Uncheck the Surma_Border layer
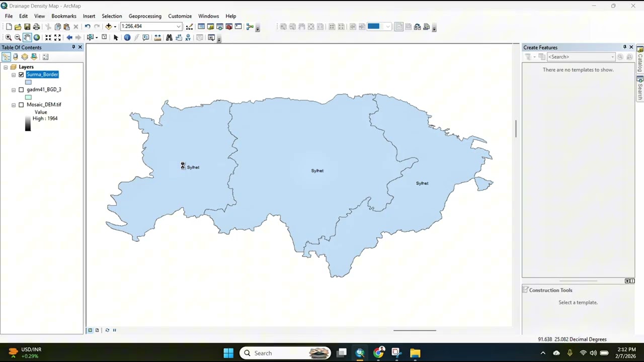The image size is (644, 362). coord(21,74)
